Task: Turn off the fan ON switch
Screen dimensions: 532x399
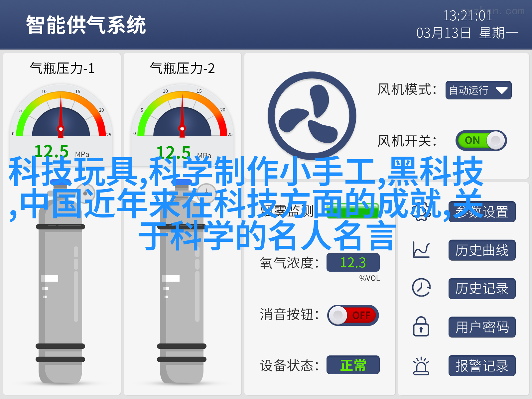Action: 481,140
